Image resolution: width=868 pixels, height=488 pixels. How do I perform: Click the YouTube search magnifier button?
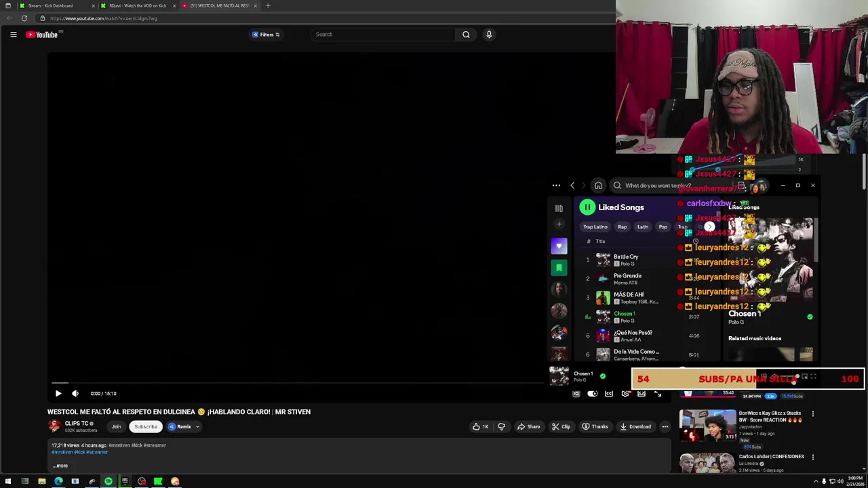466,35
